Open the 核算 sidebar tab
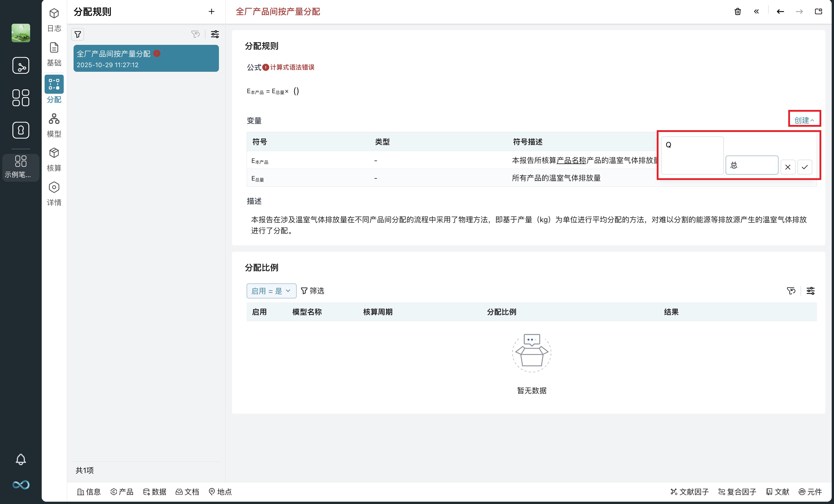Viewport: 834px width, 504px height. click(x=54, y=159)
